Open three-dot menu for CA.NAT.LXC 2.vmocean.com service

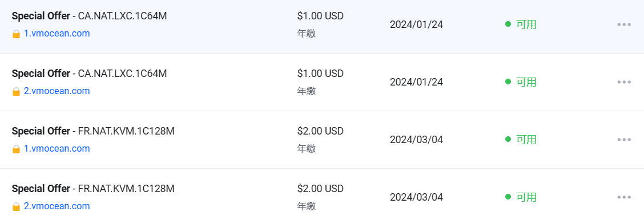(x=624, y=82)
